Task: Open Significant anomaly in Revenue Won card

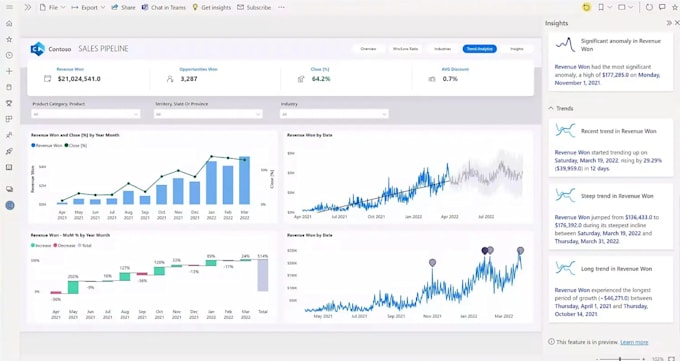Action: click(x=610, y=61)
